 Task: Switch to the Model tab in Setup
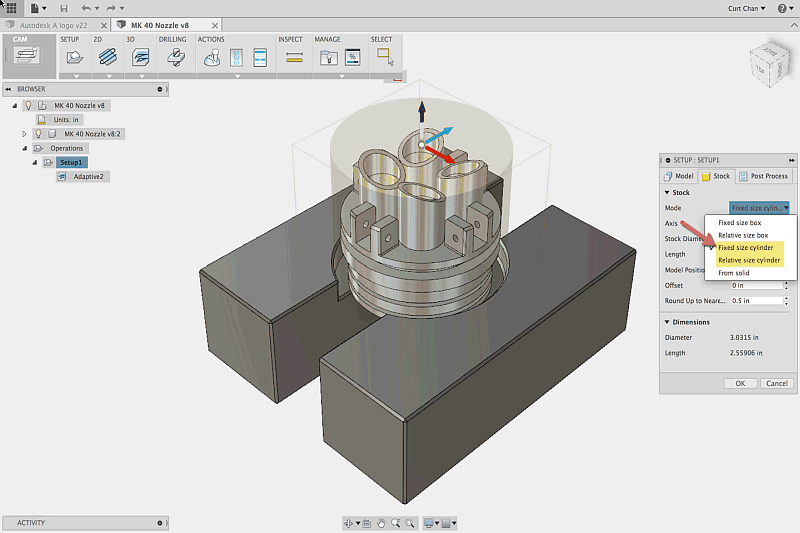pyautogui.click(x=679, y=176)
